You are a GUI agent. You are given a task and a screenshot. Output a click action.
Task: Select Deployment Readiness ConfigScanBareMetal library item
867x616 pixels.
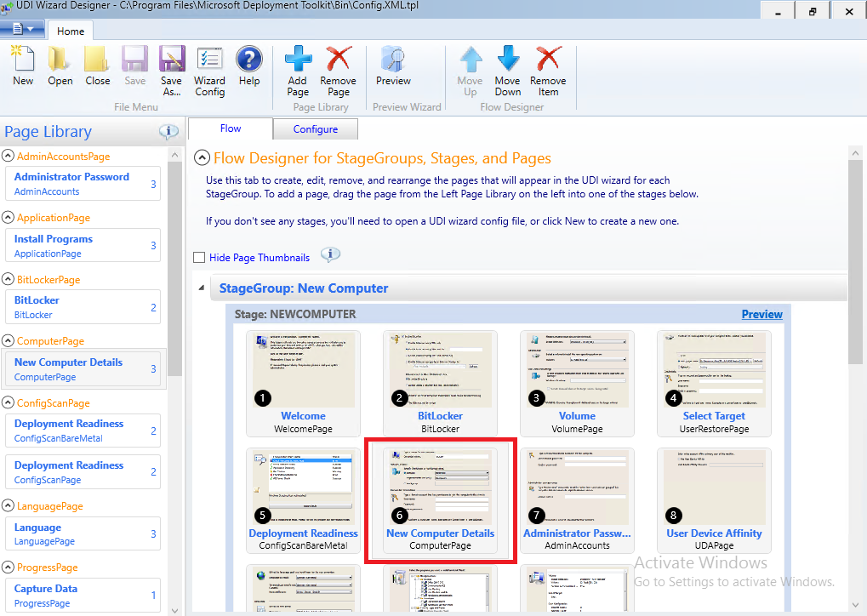point(83,431)
